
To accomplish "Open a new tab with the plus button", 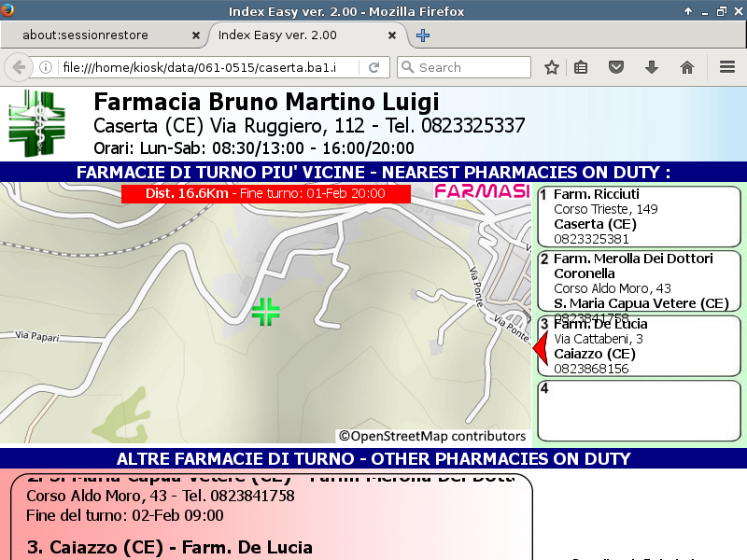I will [x=423, y=35].
